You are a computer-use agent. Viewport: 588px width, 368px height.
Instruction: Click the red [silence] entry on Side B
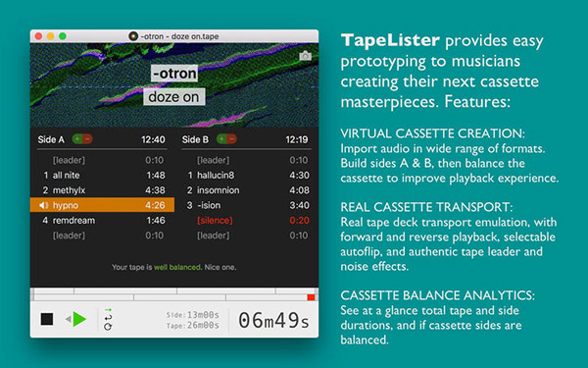pos(246,221)
